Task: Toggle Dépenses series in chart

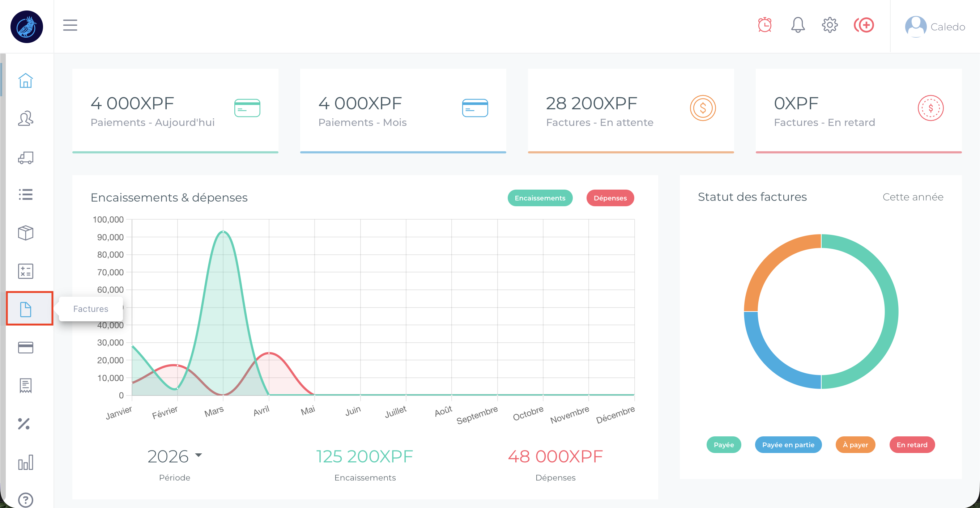Action: click(610, 198)
